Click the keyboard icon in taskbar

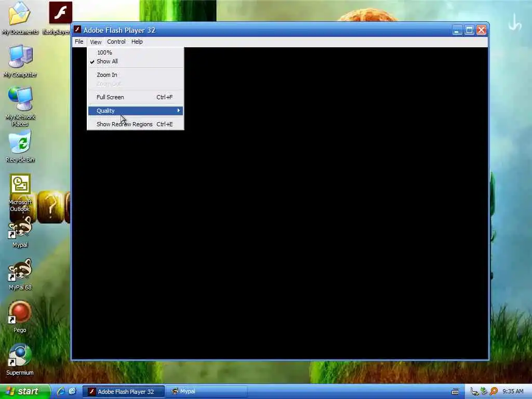[x=455, y=392]
